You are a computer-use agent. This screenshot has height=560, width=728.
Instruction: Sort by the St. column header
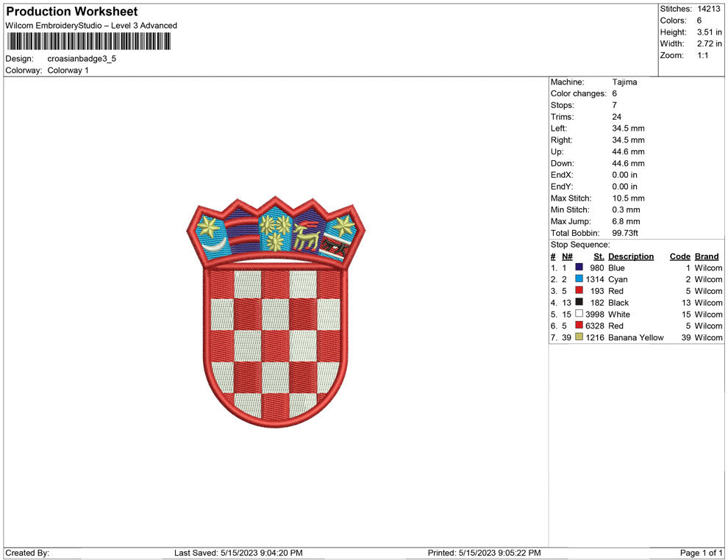click(x=599, y=256)
